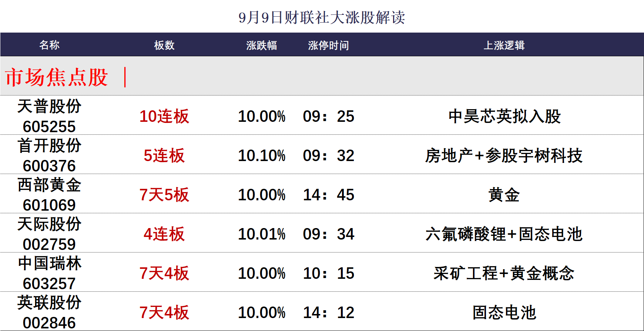Screen dimensions: 644x331
Task: Click the 中昊芯英拟入股 reason text
Action: click(x=504, y=116)
